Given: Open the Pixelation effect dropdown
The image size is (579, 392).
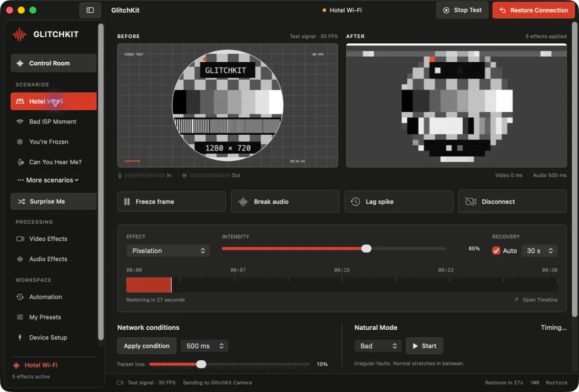Looking at the screenshot, I should pyautogui.click(x=168, y=251).
